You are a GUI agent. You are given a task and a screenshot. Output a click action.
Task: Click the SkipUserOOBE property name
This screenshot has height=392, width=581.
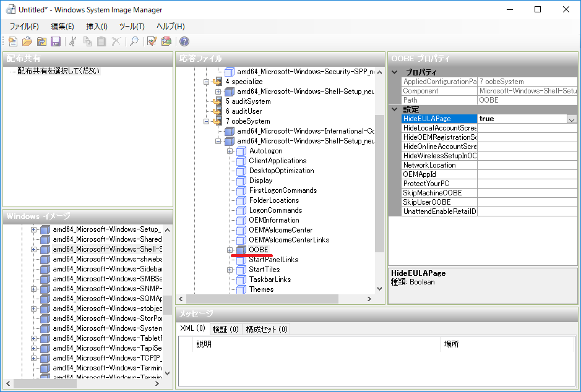427,202
